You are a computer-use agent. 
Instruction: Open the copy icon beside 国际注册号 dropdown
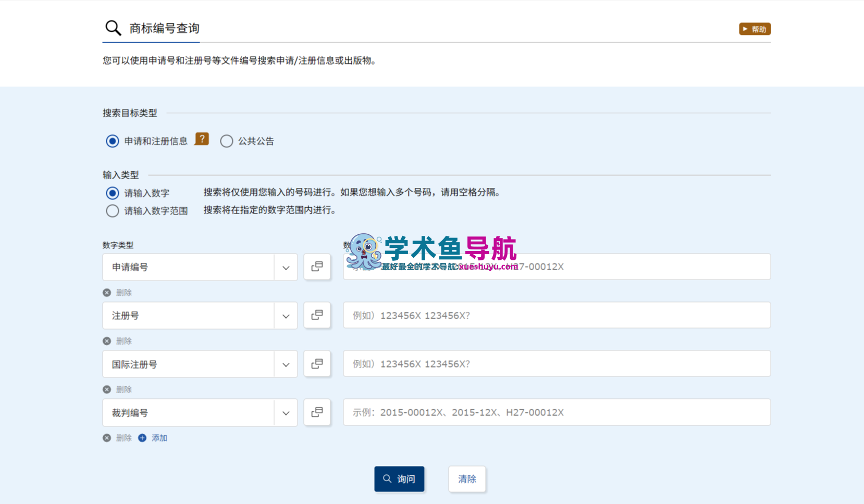(x=317, y=363)
